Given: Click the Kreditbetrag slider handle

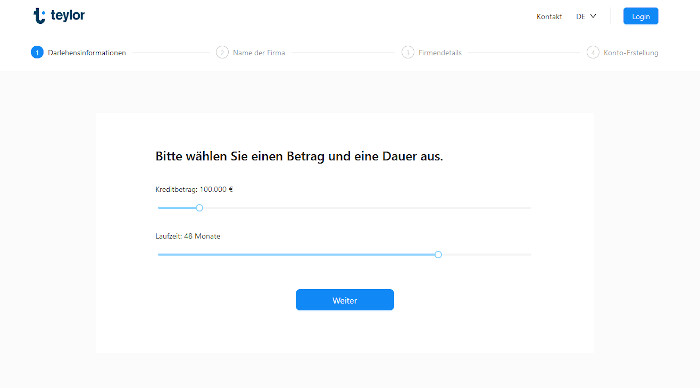Looking at the screenshot, I should [200, 208].
